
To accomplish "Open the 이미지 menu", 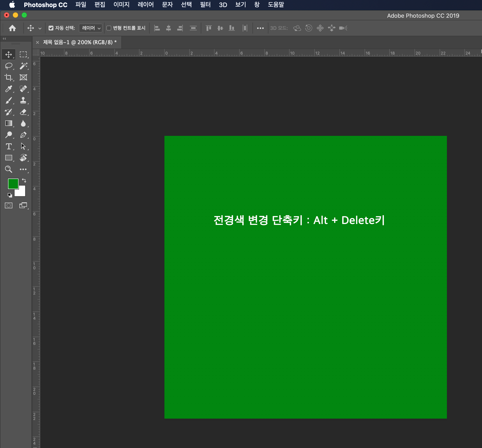I will (121, 5).
